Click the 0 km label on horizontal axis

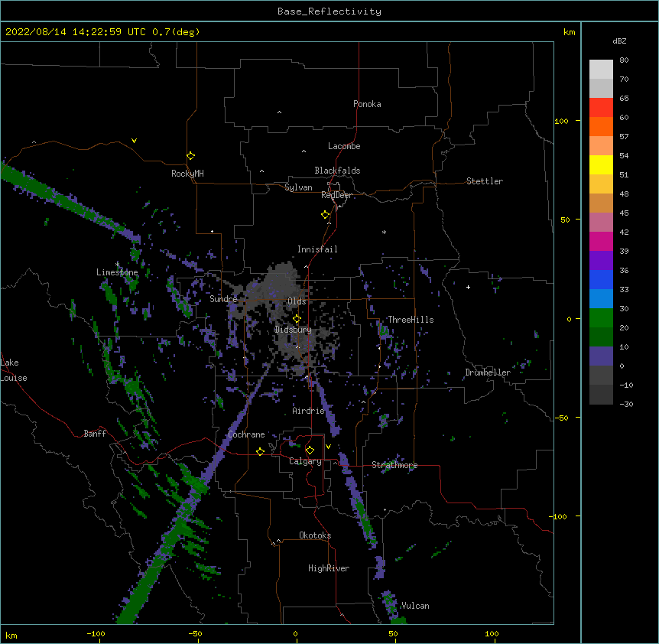(295, 633)
